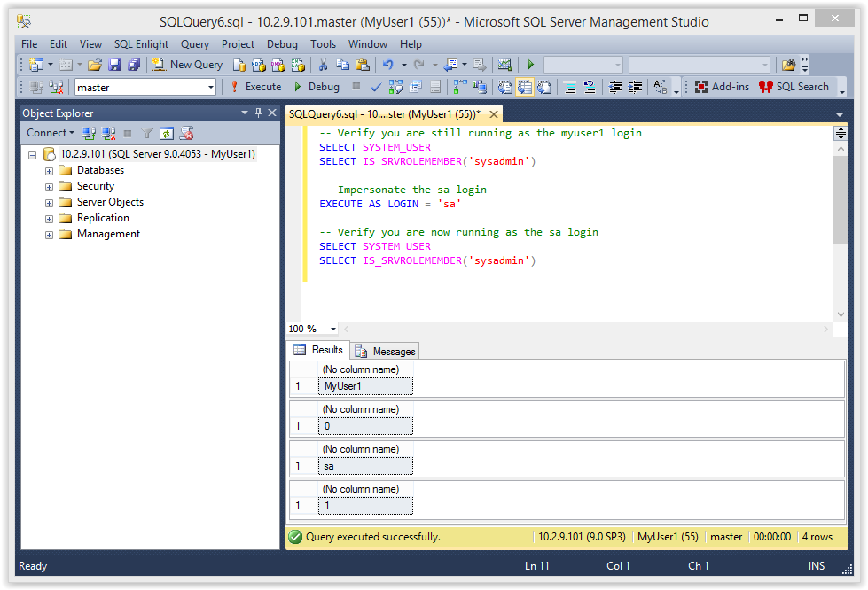
Task: Display estimated execution plan icon
Action: pos(395,87)
